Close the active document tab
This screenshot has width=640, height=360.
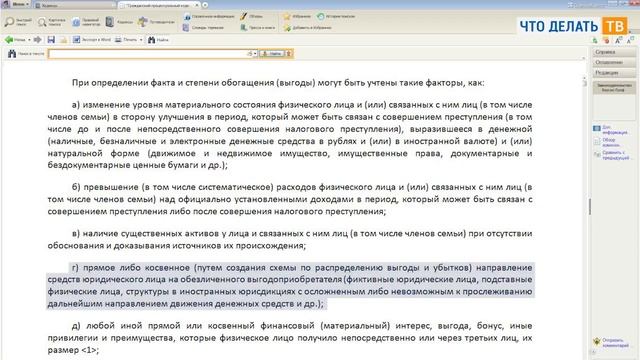pyautogui.click(x=196, y=5)
